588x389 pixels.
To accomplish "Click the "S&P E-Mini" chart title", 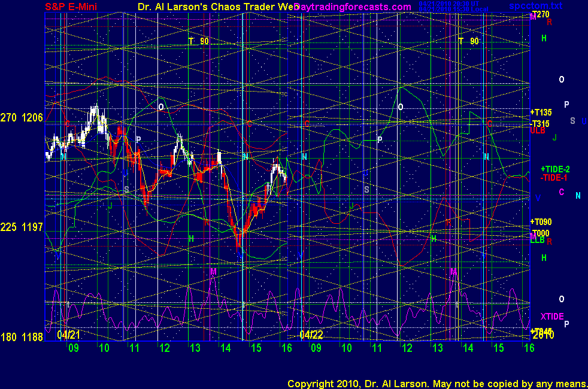I will [x=71, y=7].
